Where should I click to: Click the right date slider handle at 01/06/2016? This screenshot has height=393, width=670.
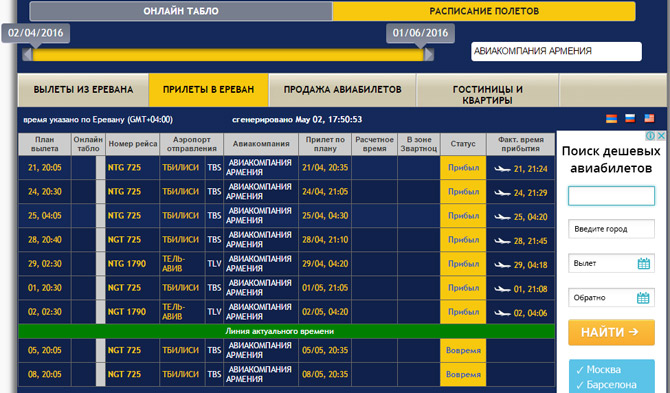click(429, 54)
